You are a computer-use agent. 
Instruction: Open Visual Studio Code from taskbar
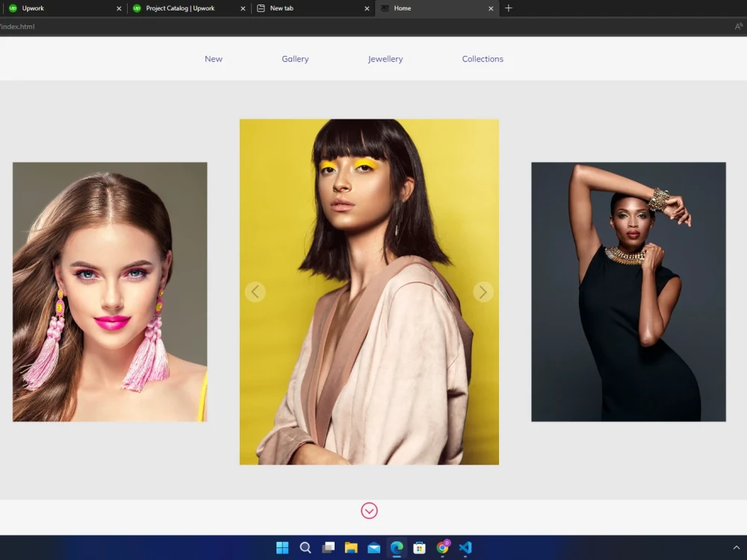465,547
